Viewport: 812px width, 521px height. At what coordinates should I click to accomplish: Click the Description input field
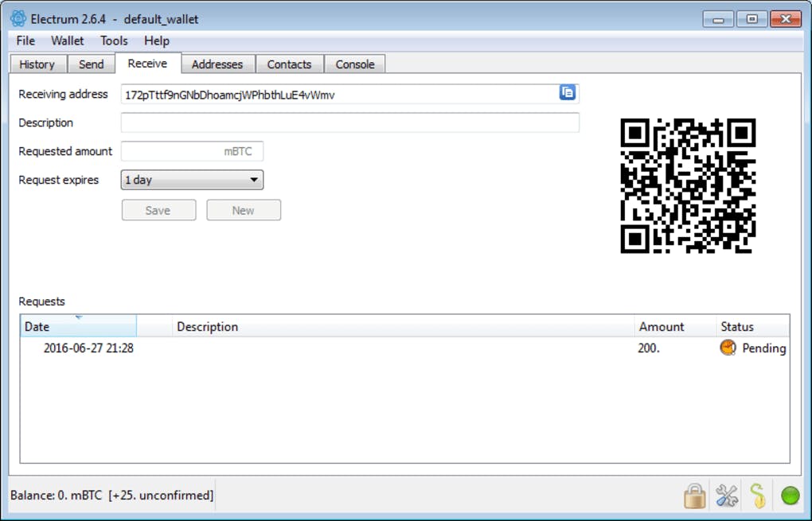350,122
